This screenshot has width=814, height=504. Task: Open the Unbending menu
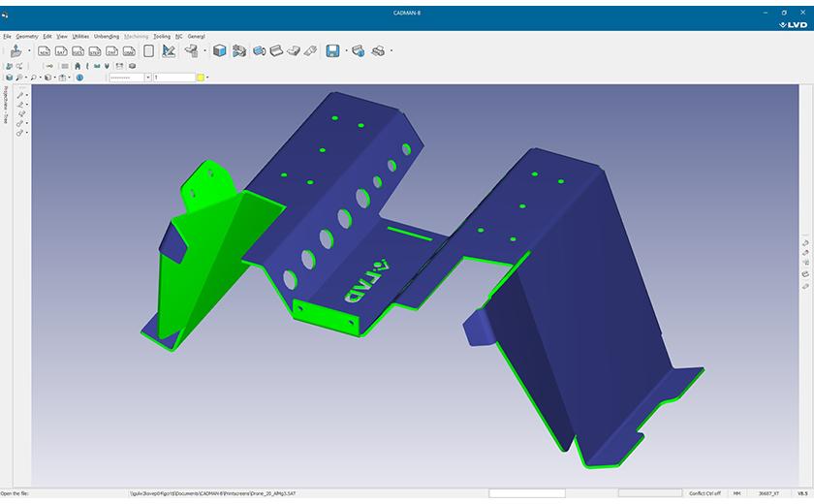107,36
